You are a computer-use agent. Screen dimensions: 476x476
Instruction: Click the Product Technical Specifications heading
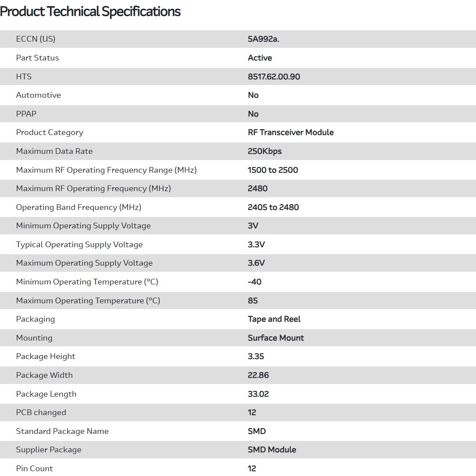90,11
